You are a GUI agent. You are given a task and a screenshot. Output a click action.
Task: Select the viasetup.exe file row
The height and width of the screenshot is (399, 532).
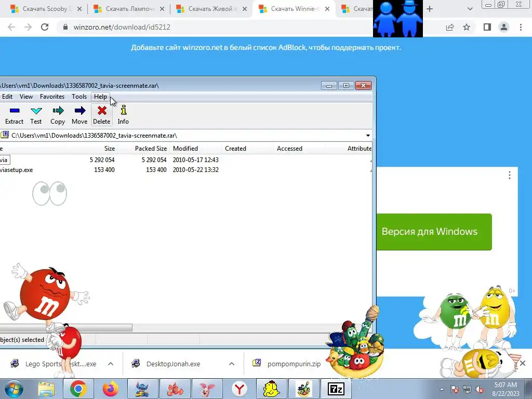point(186,170)
